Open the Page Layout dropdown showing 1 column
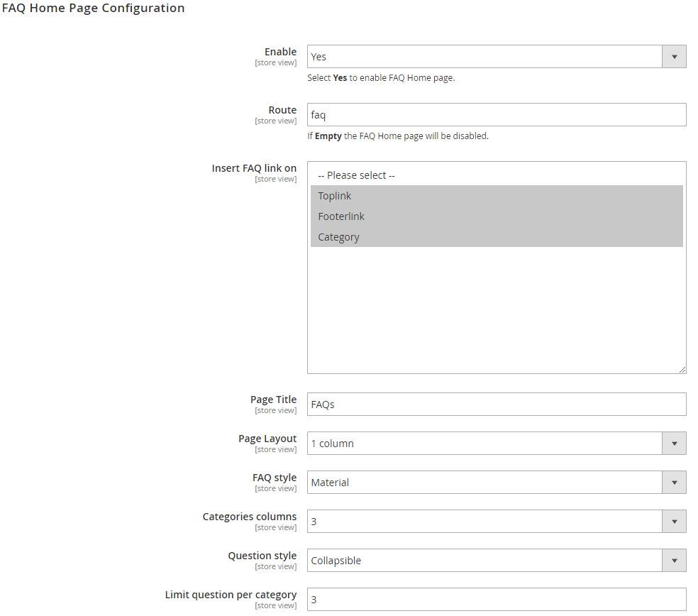Viewport: 698px width, 616px height. 484,444
